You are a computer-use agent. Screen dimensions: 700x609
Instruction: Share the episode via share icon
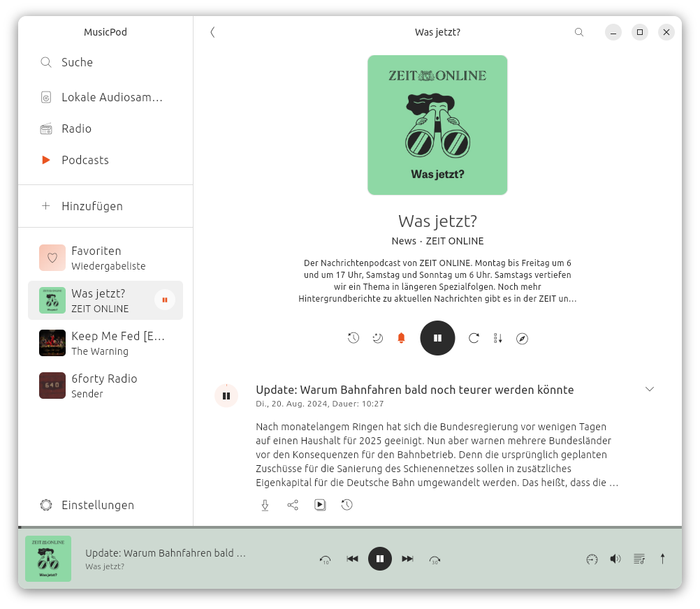tap(293, 505)
